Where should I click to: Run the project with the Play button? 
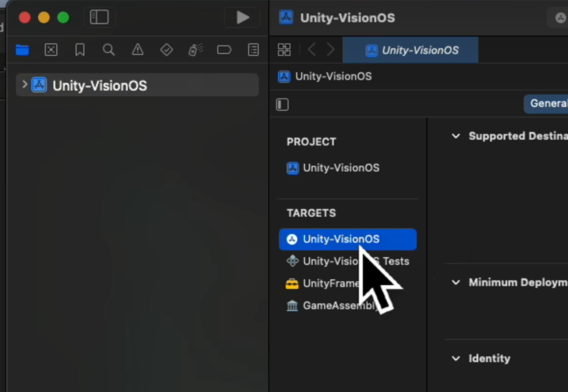click(242, 17)
